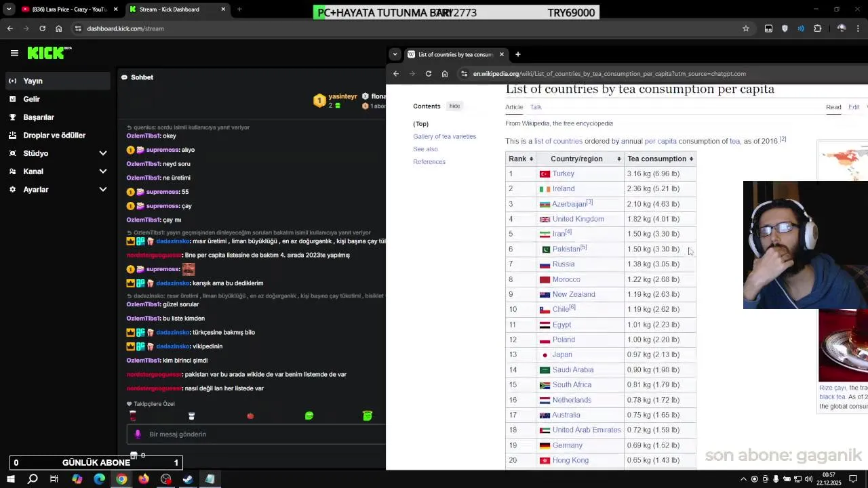
Task: Sort table by the Tea consumption column
Action: tap(660, 159)
